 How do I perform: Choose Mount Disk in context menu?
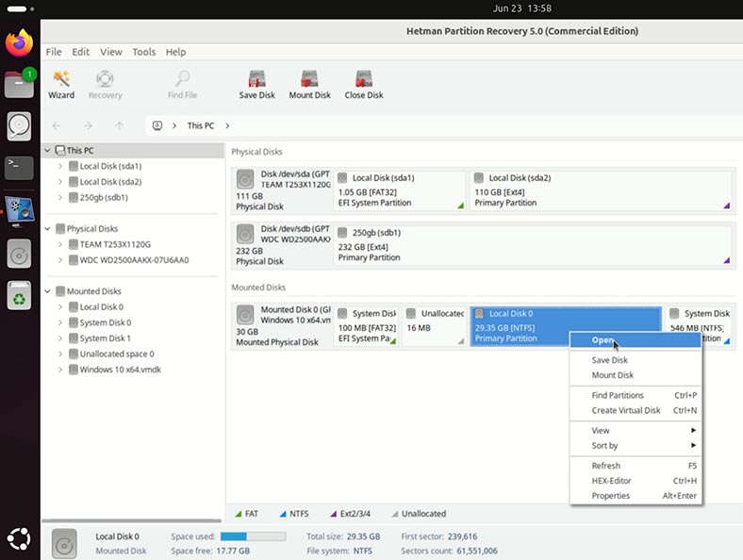coord(635,375)
